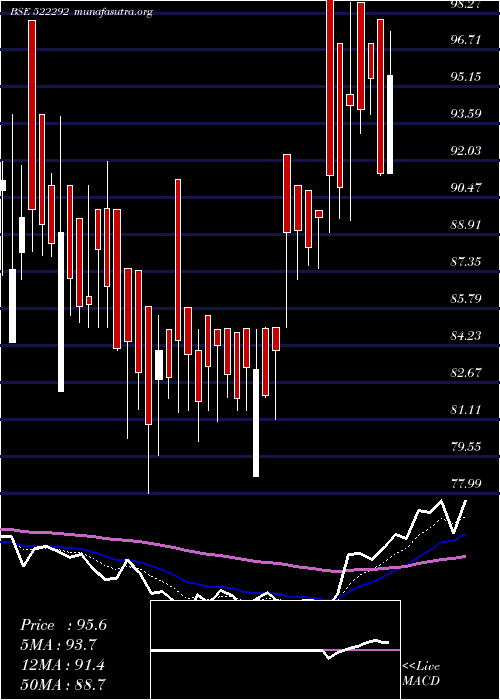Click the tall white candle reaching down to 78

click(x=256, y=423)
